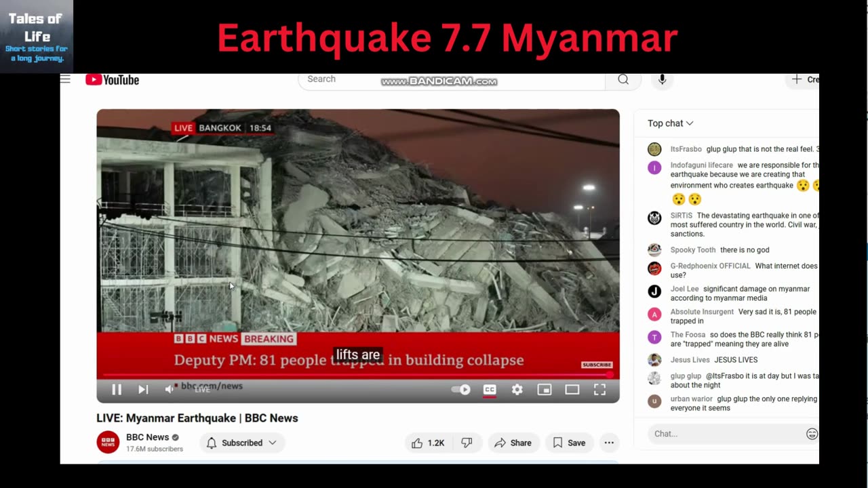Start voice search with microphone
Viewport: 868px width, 488px height.
pos(663,79)
